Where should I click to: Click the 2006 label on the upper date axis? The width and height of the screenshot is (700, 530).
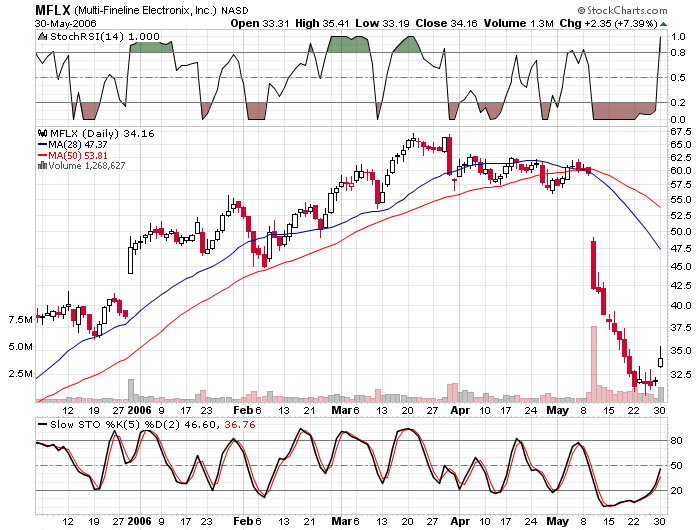coord(140,410)
